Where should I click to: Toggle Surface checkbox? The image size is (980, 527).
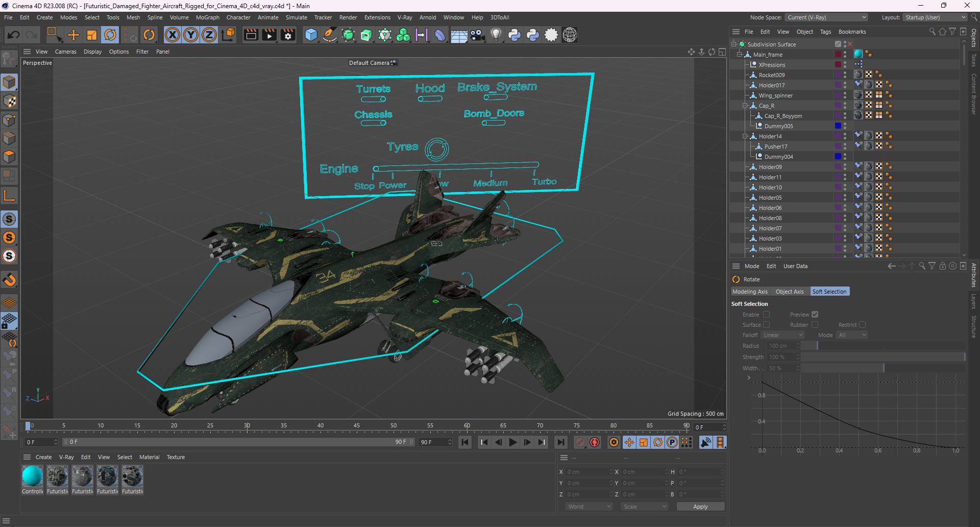(x=766, y=325)
